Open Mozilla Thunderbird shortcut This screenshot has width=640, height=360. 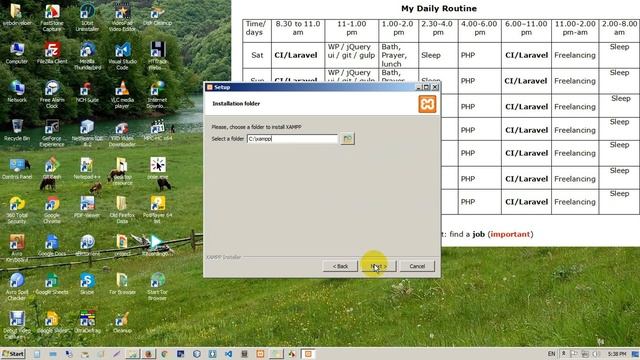(87, 56)
